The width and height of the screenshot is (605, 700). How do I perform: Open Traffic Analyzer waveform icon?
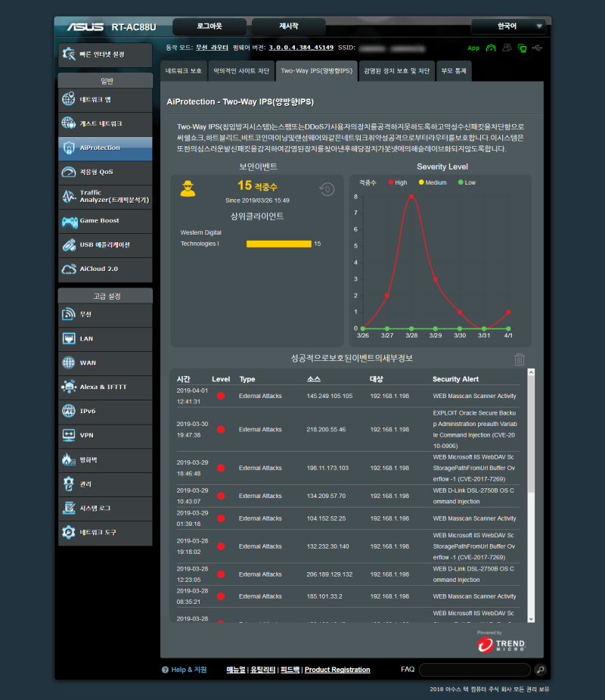[x=69, y=196]
